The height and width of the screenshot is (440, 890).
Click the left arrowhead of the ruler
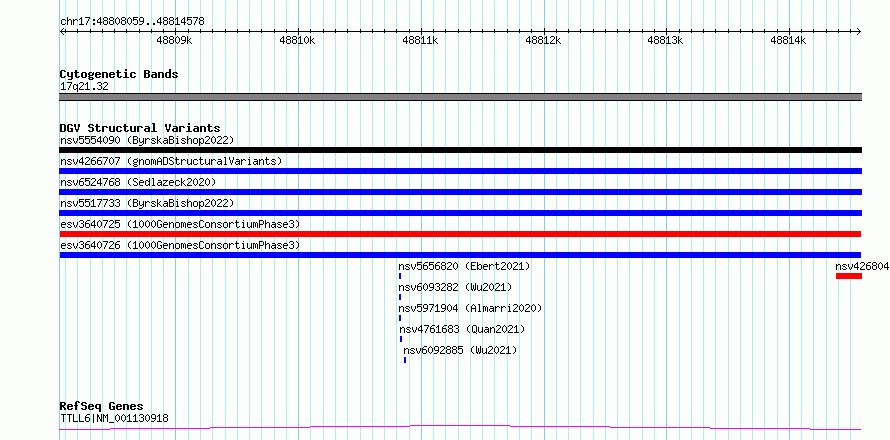[62, 31]
